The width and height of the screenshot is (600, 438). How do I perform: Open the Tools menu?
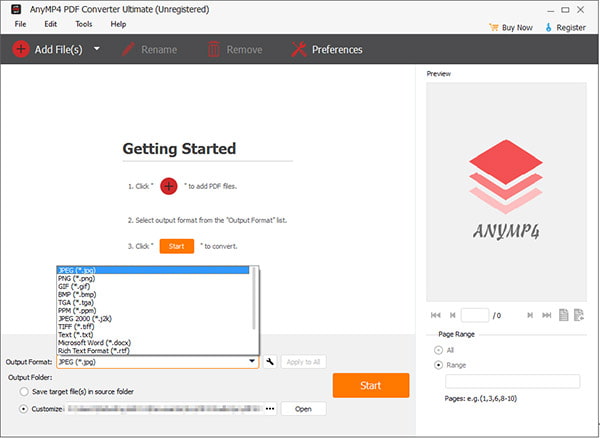point(83,24)
